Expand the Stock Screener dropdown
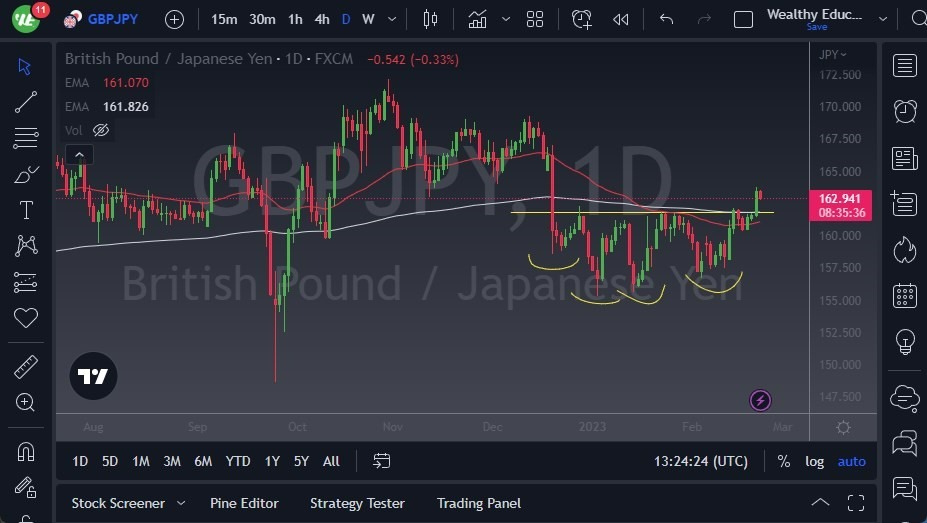 (x=181, y=503)
